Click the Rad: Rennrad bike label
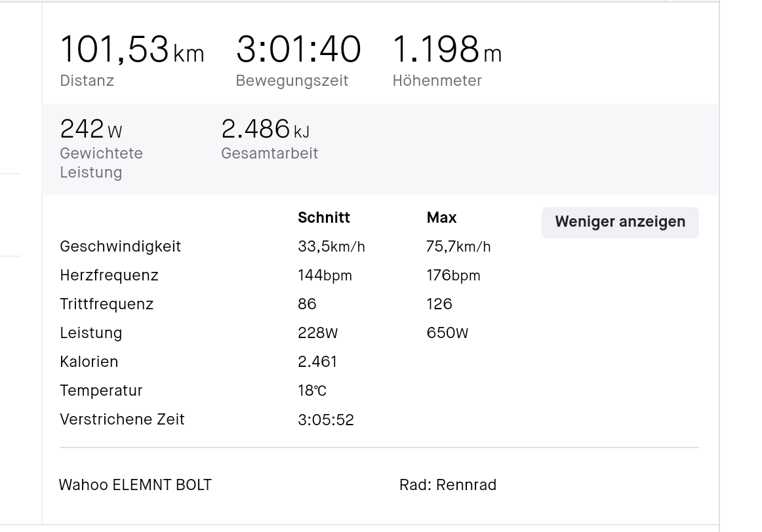This screenshot has width=762, height=532. [447, 485]
